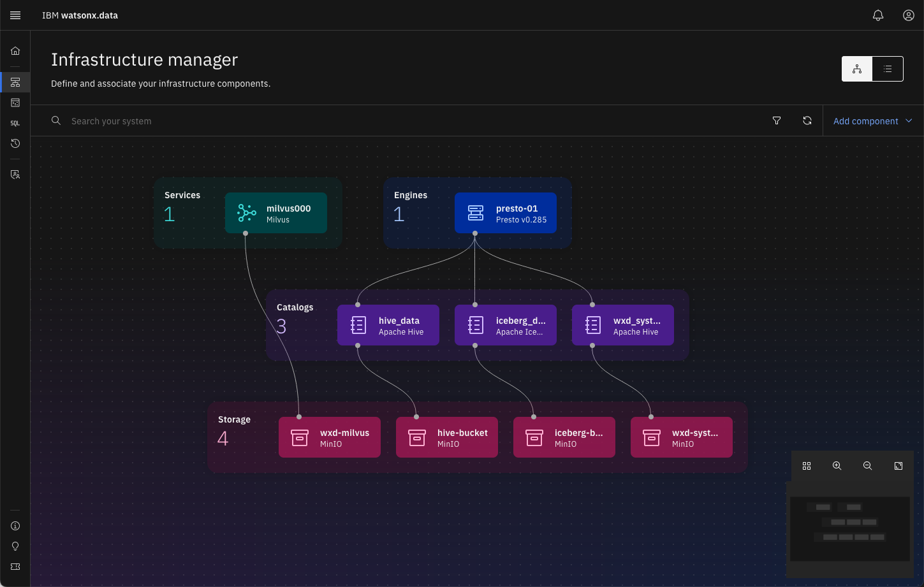Select the hive-bucket storage node

pyautogui.click(x=447, y=437)
